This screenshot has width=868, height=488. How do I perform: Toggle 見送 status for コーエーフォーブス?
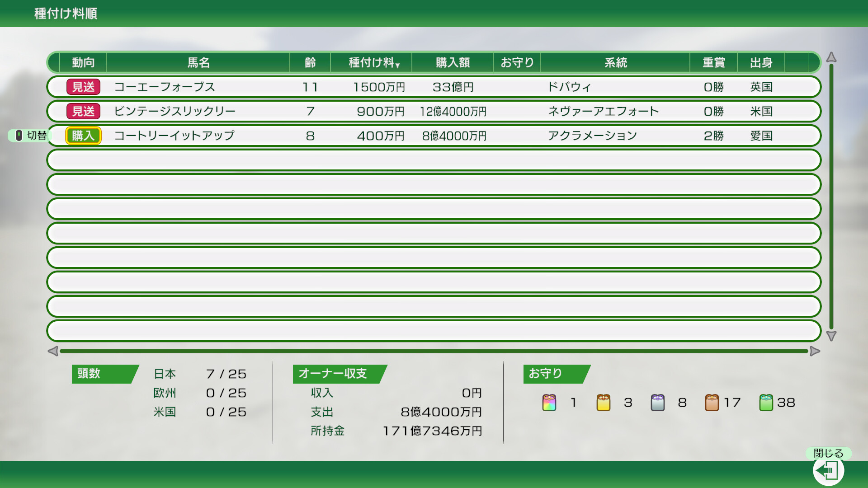tap(84, 87)
